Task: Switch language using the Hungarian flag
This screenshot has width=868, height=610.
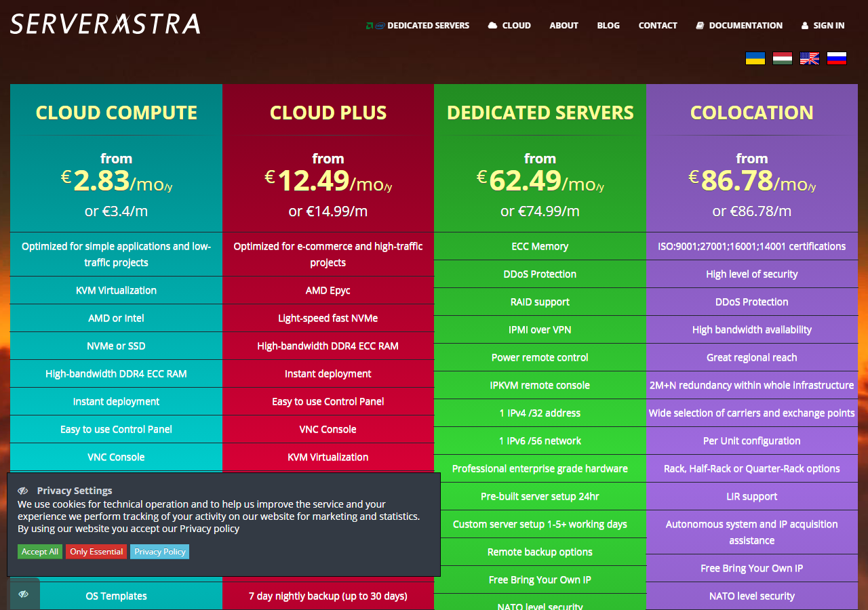Action: click(783, 58)
